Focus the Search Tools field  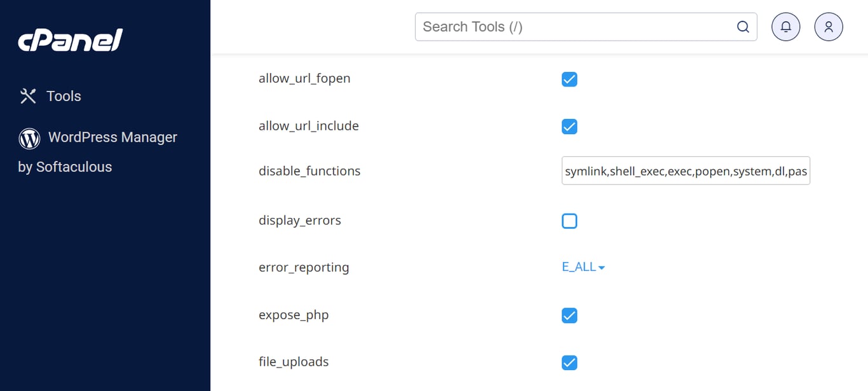[x=572, y=27]
